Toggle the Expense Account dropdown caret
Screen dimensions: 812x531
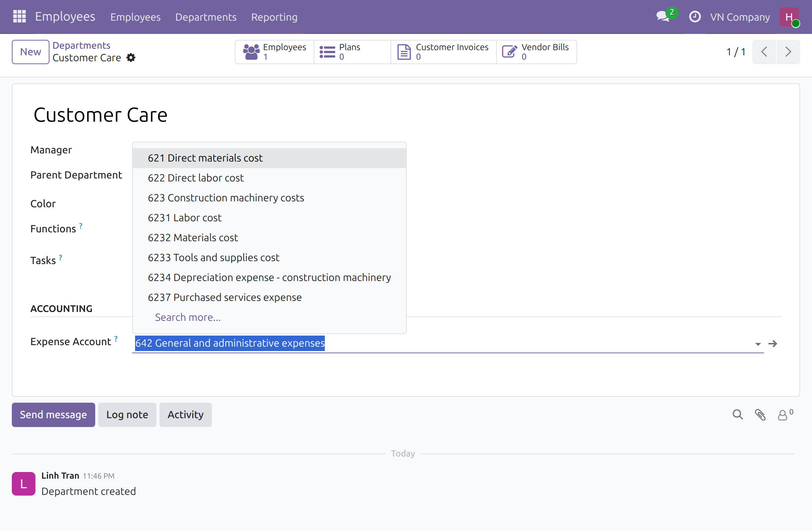click(x=758, y=344)
